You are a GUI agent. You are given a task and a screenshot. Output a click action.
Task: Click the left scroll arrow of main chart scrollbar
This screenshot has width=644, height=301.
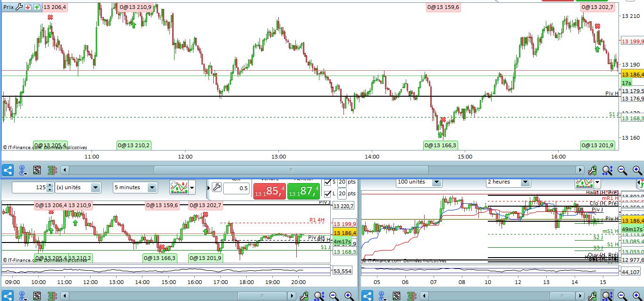coord(65,170)
